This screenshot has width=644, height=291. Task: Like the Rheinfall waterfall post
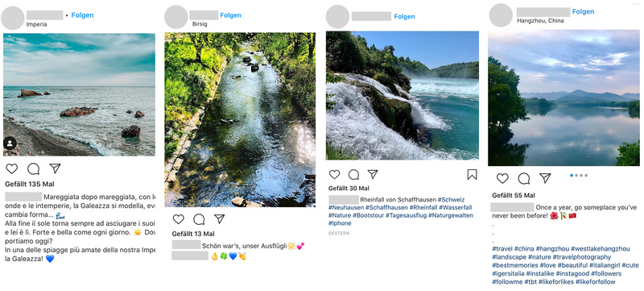pos(335,174)
